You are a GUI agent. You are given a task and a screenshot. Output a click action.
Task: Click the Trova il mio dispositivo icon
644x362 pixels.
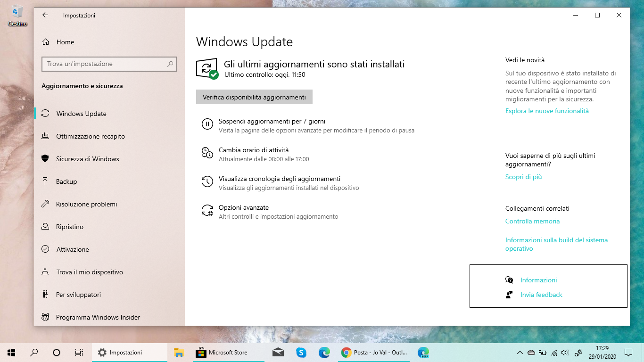coord(45,271)
